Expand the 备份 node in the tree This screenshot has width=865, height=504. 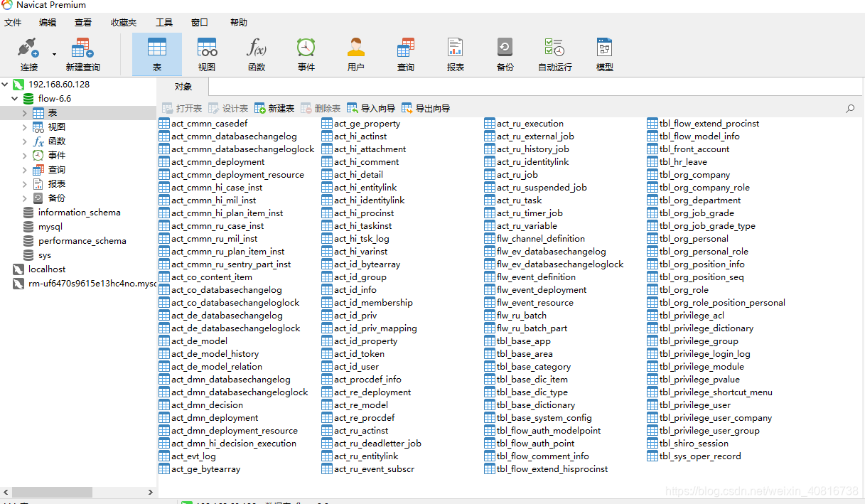pos(25,198)
